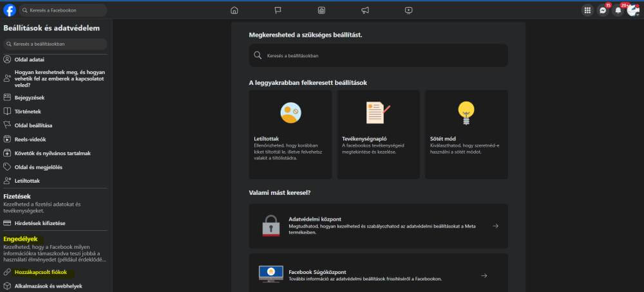Click the Facebook Súgóközpont title
644x292 pixels.
317,272
